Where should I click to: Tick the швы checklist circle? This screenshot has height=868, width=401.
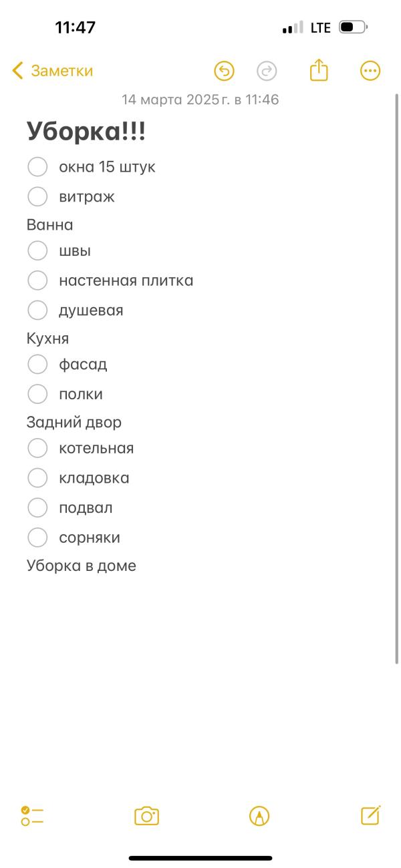coord(37,251)
